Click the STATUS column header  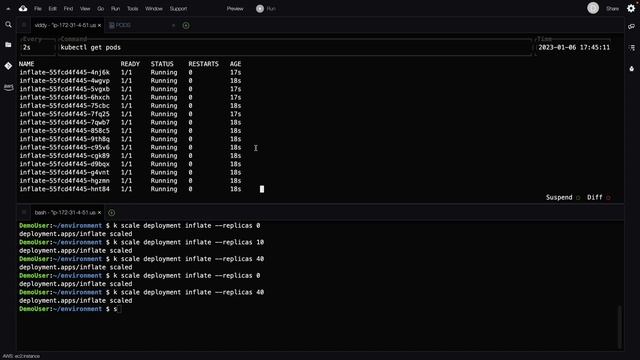click(x=162, y=64)
